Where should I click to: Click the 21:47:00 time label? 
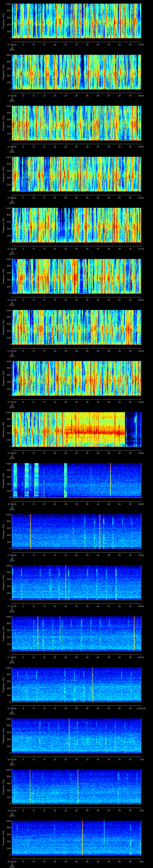12,96
